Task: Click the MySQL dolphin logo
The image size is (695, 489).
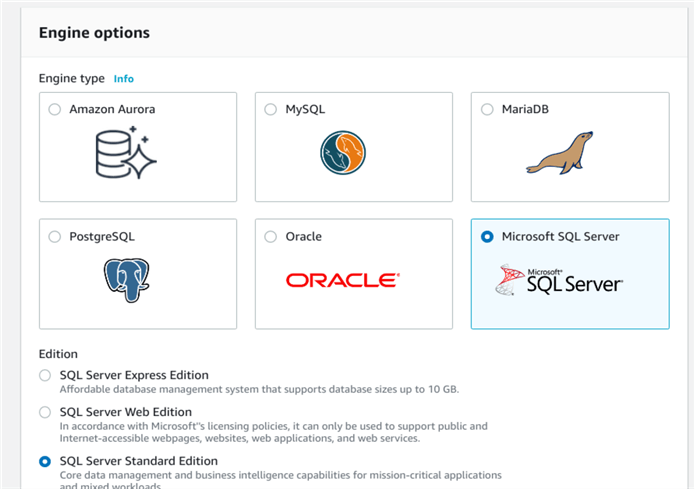Action: point(342,153)
